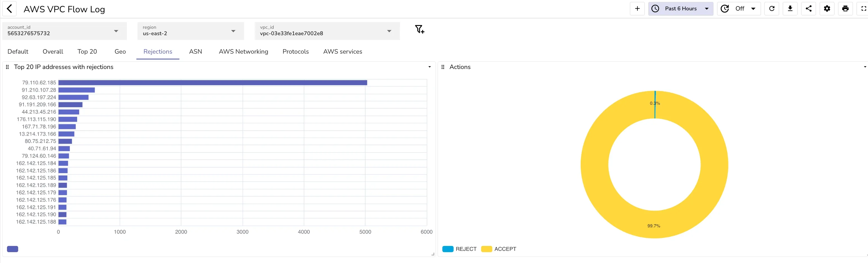Viewport: 868px width, 263px height.
Task: Open dashboard settings gear icon
Action: [827, 9]
